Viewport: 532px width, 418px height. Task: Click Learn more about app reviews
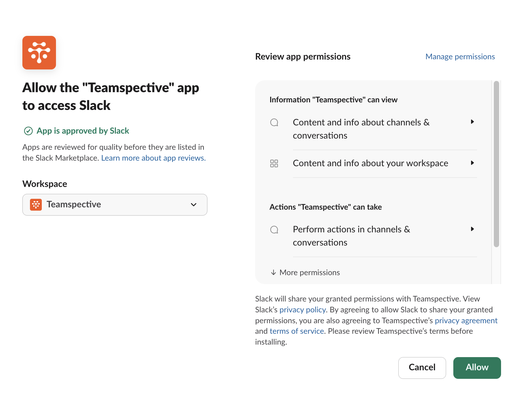[x=153, y=158]
